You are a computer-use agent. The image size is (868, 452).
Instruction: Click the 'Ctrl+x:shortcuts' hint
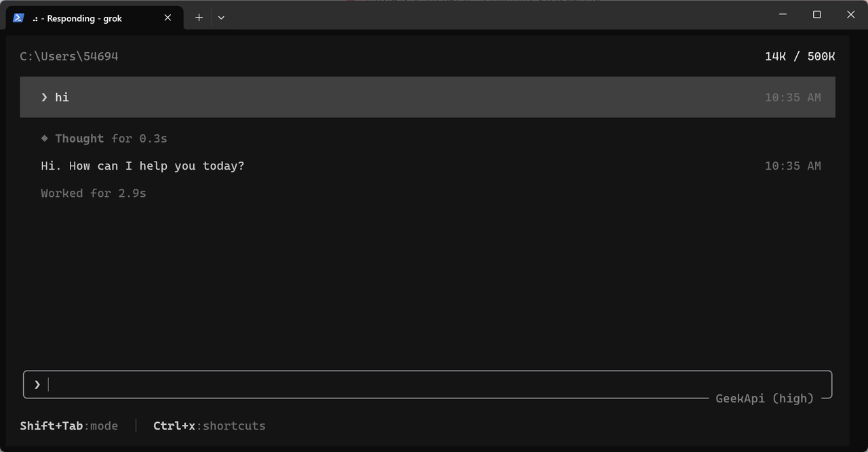(x=210, y=426)
